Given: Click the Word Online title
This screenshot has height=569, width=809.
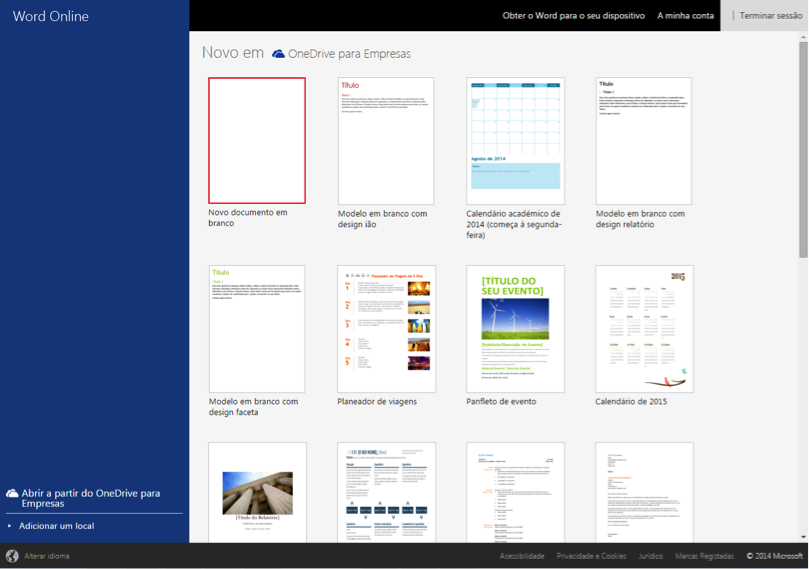Looking at the screenshot, I should (x=51, y=16).
